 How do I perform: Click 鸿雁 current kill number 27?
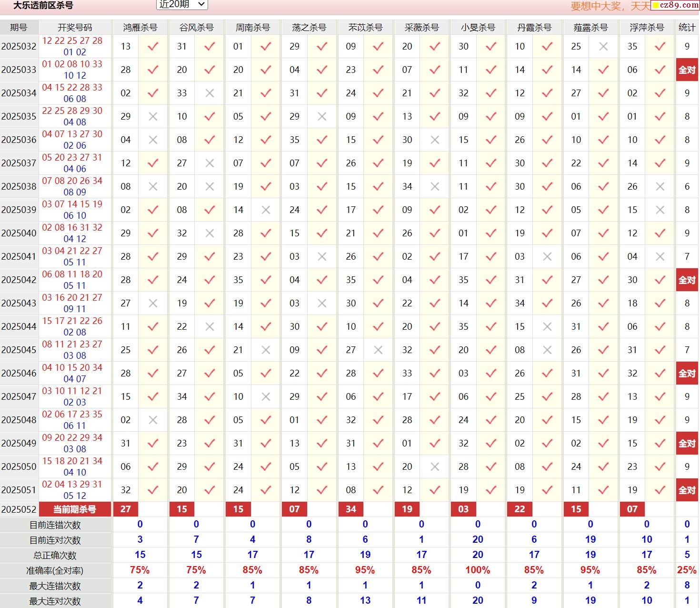[126, 509]
